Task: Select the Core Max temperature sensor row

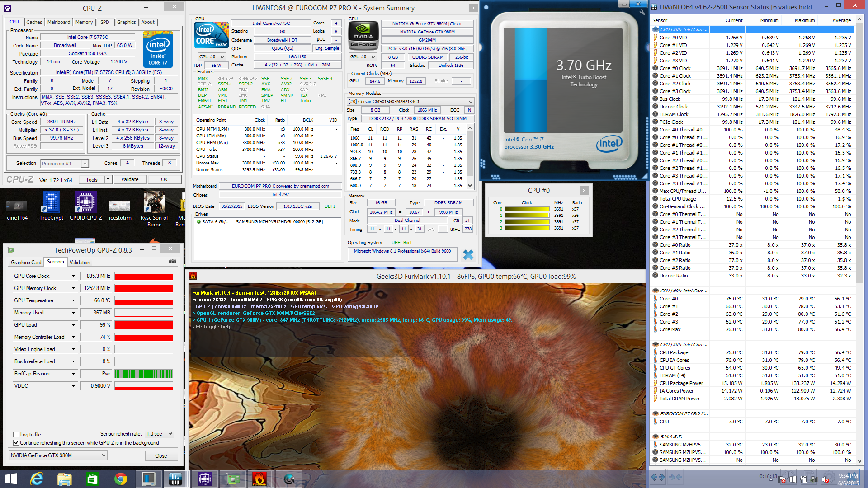Action: click(752, 329)
